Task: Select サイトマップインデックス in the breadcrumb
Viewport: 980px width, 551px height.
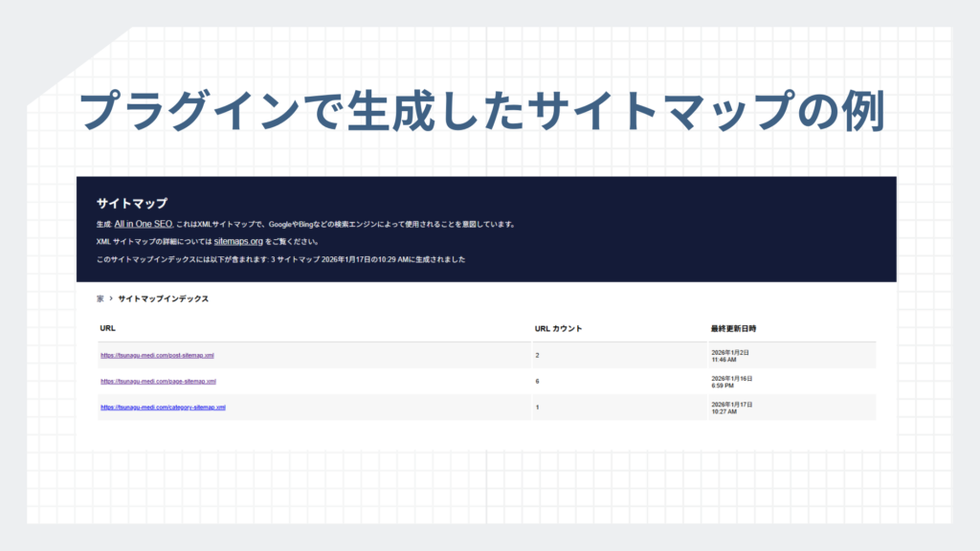Action: pos(161,298)
